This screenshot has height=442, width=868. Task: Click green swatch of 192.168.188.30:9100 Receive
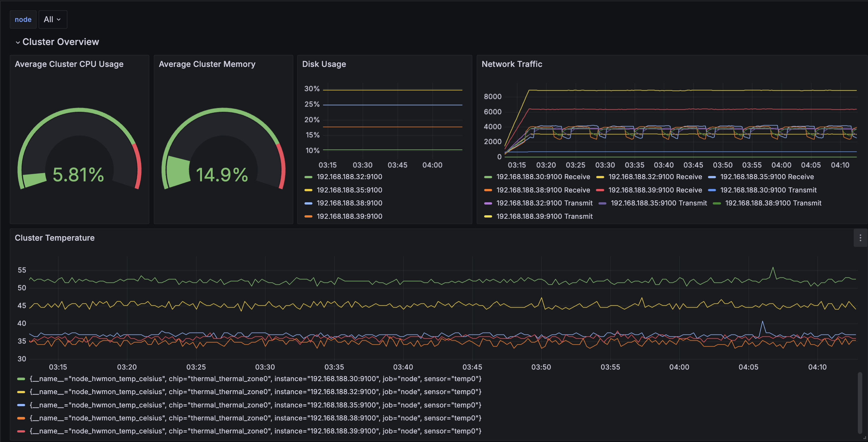[488, 177]
